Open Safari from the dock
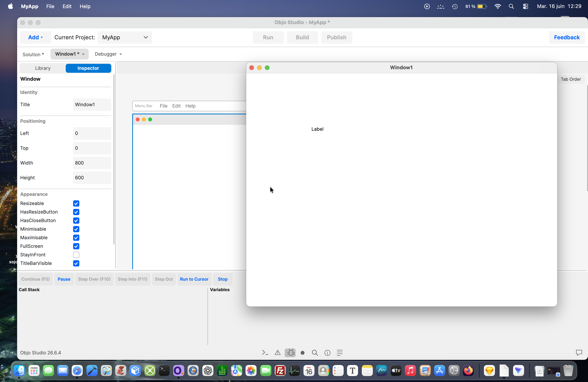This screenshot has width=588, height=382. click(x=77, y=371)
